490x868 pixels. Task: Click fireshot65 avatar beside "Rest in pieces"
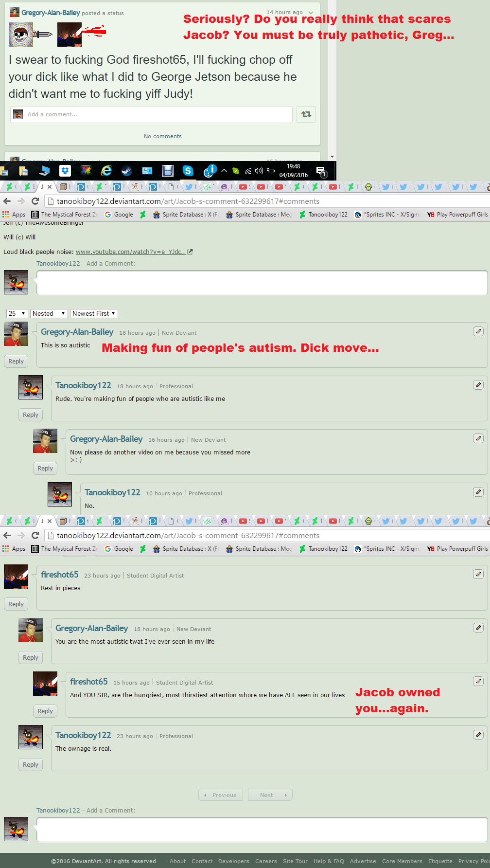coord(16,577)
